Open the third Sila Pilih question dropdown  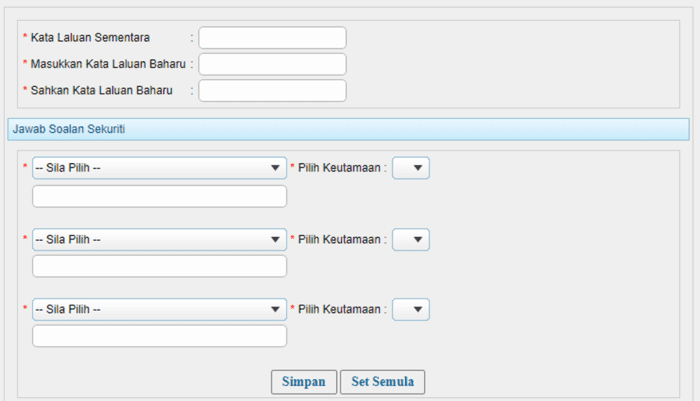click(x=159, y=309)
